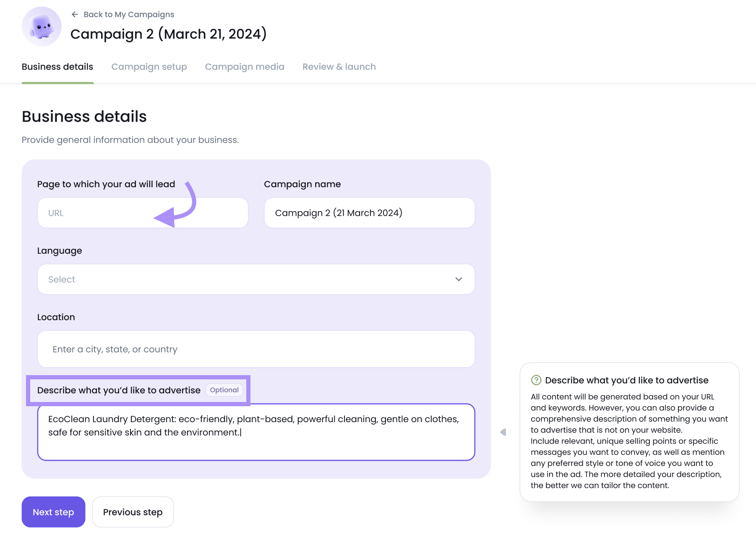The height and width of the screenshot is (543, 756).
Task: Click Back to My Campaigns link
Action: tap(129, 15)
